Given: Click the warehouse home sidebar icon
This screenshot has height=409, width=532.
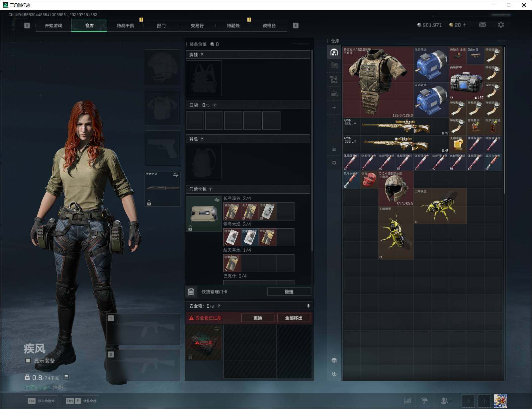Looking at the screenshot, I should point(334,52).
